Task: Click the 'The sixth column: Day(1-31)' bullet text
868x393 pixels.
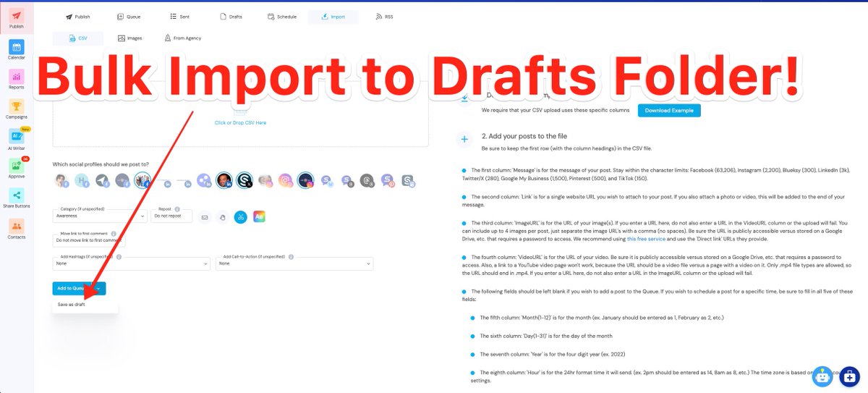Action: pos(546,336)
